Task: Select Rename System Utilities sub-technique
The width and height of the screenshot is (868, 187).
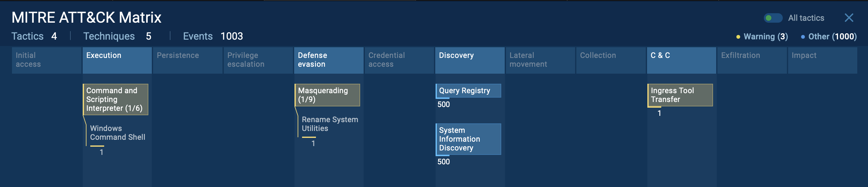Action: pyautogui.click(x=330, y=124)
